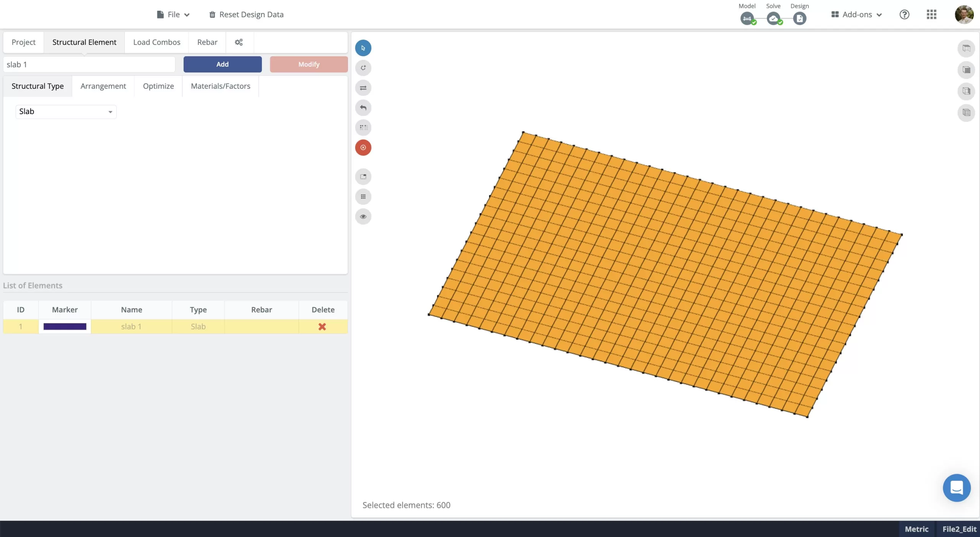
Task: Open the Load Combos tab
Action: 157,42
